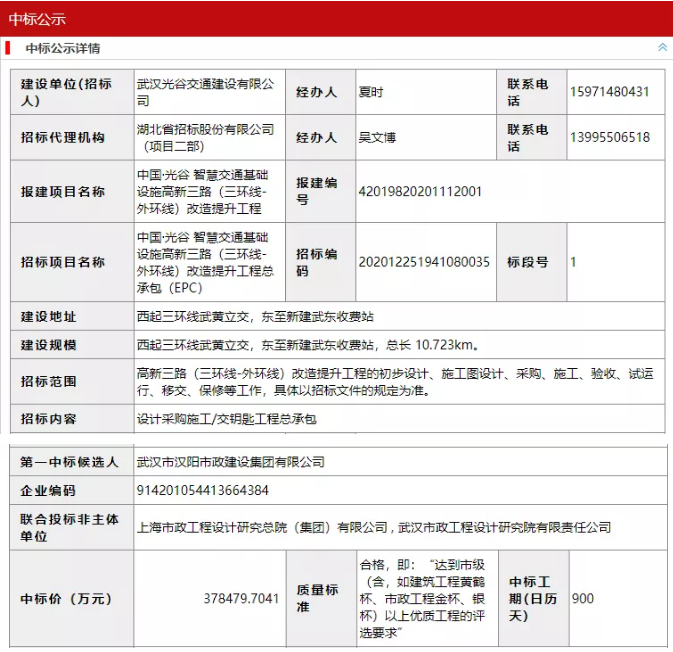Select the 招标代理机构 label
673x652 pixels.
click(63, 137)
